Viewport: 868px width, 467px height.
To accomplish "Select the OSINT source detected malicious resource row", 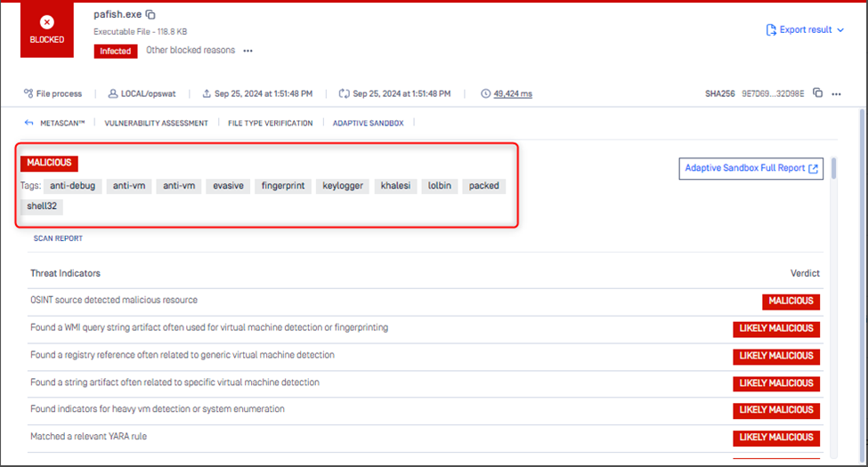I will point(426,302).
